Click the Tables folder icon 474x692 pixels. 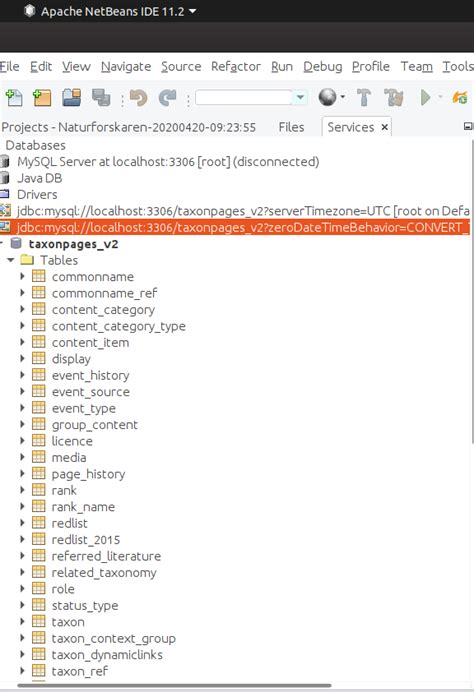click(27, 260)
